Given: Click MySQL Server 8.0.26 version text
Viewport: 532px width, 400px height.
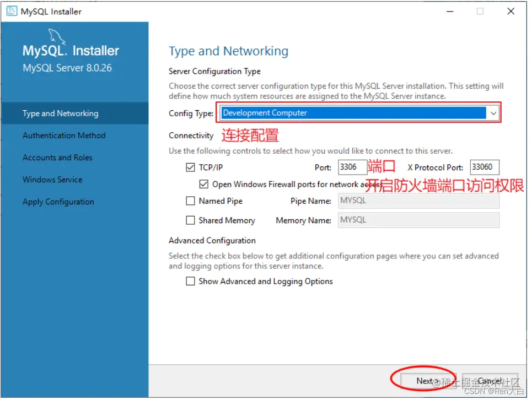Looking at the screenshot, I should (67, 68).
